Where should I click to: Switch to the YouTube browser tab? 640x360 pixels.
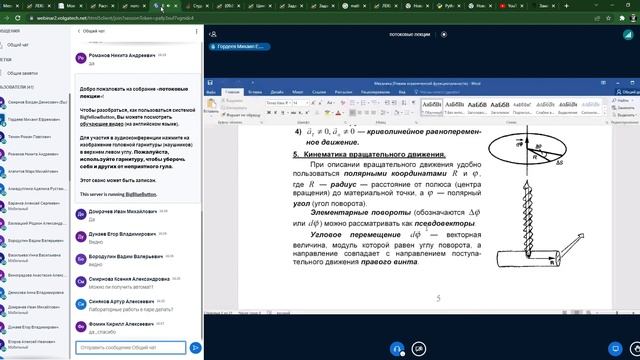pyautogui.click(x=512, y=6)
